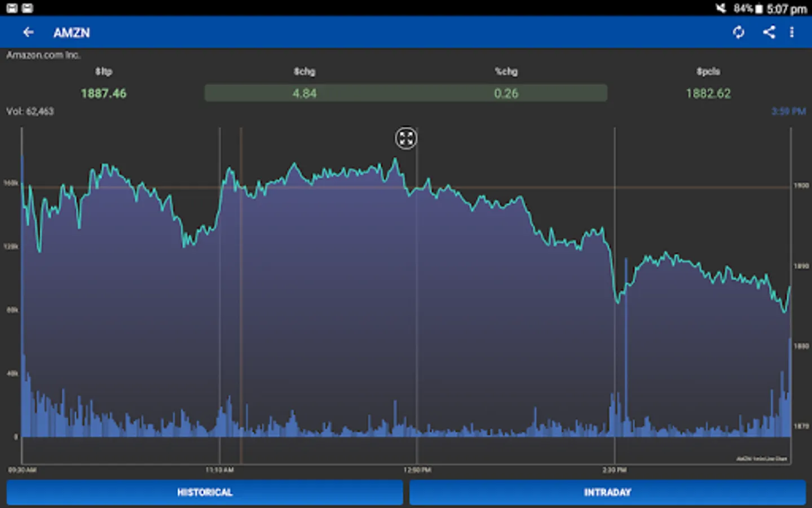The width and height of the screenshot is (812, 508).
Task: Open the three-dot overflow menu
Action: coord(792,32)
